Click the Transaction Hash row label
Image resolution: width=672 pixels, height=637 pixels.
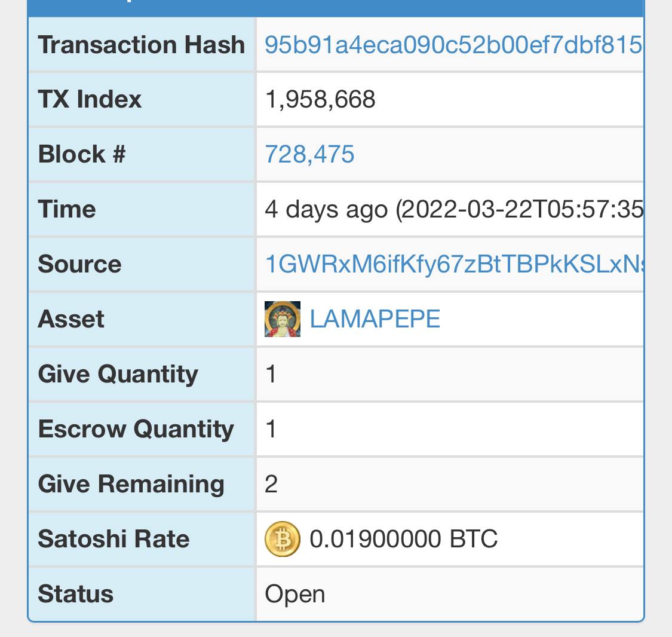pos(142,45)
